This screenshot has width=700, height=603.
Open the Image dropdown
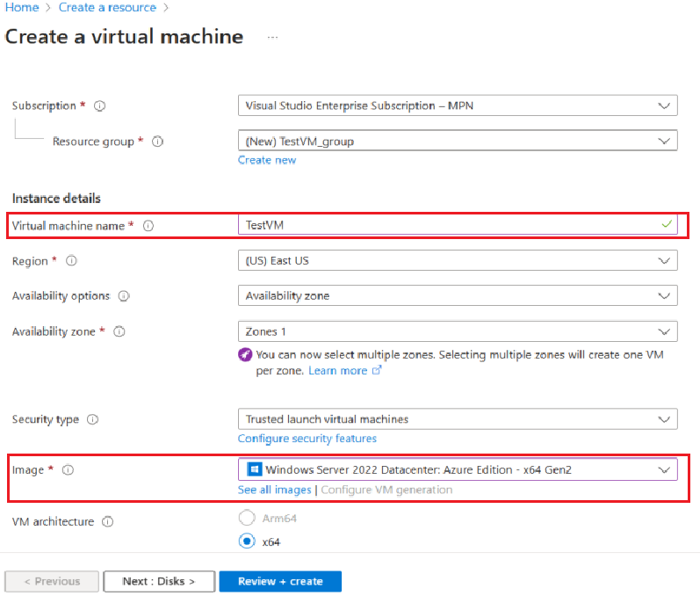pyautogui.click(x=458, y=469)
